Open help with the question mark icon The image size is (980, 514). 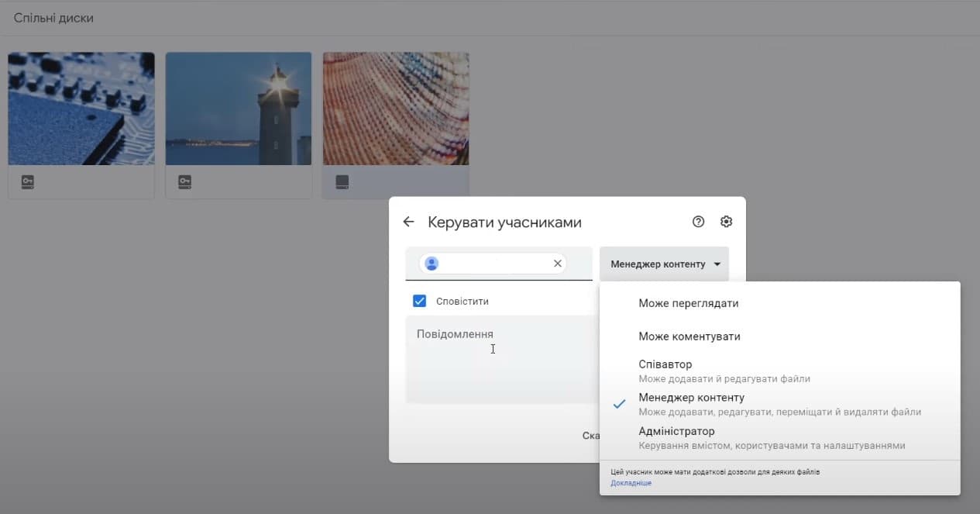(698, 222)
